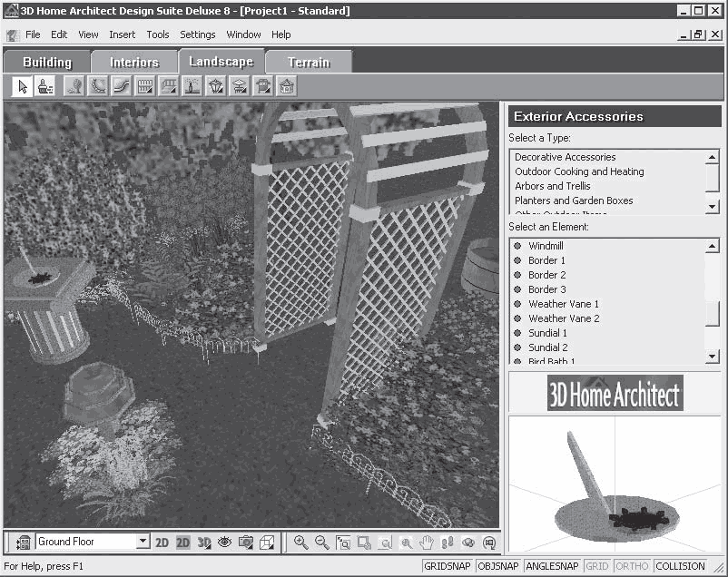This screenshot has height=577, width=728.
Task: Click the zoom in magnifier
Action: click(300, 543)
